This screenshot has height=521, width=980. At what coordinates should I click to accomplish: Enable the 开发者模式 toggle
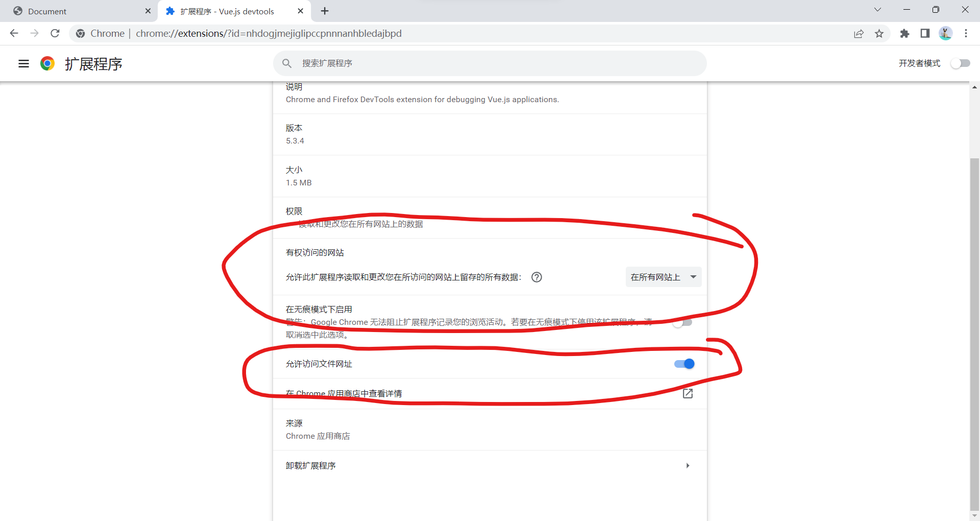click(x=960, y=63)
